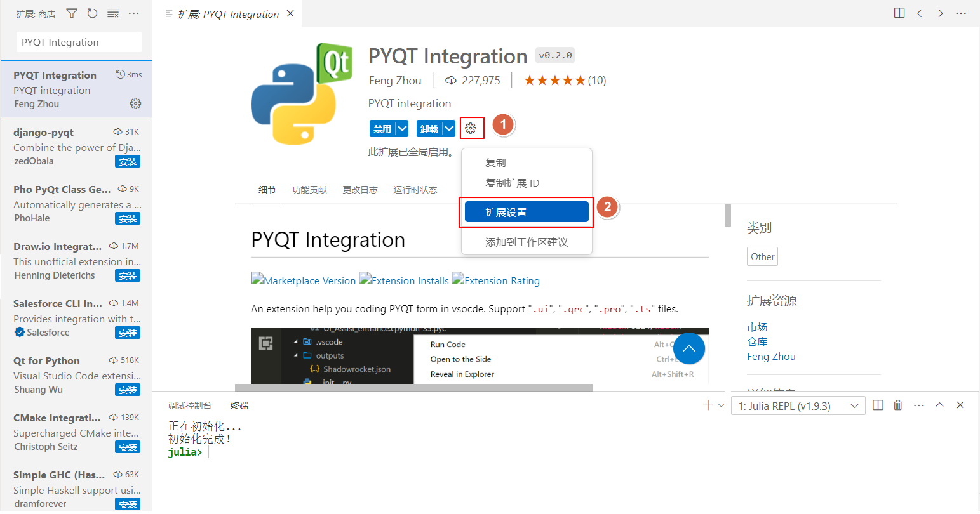Screen dimensions: 980x514
Task: Click gear icon beside the uninstall button
Action: point(470,128)
